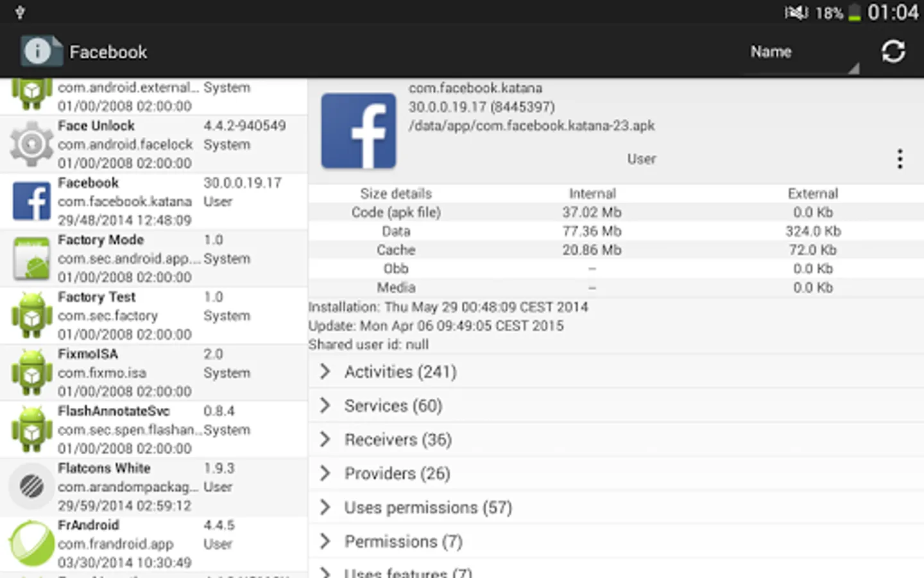This screenshot has width=924, height=578.
Task: Expand the Permissions (7) section
Action: tap(616, 541)
